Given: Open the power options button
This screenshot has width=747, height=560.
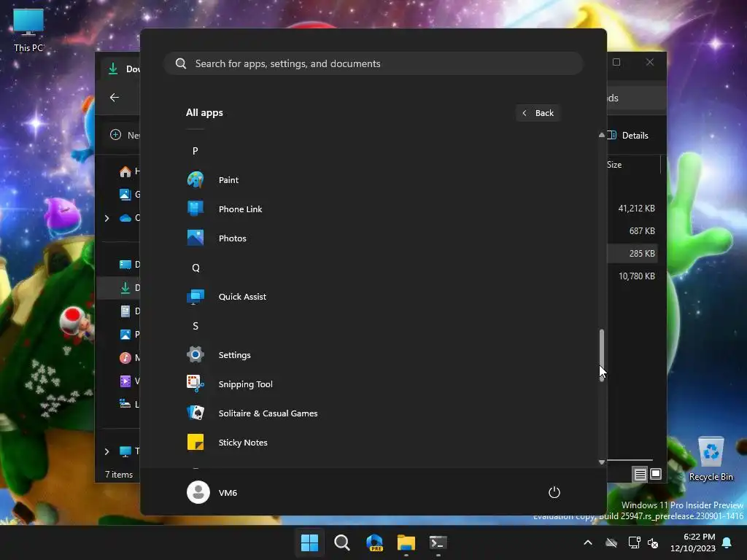Looking at the screenshot, I should pos(554,492).
